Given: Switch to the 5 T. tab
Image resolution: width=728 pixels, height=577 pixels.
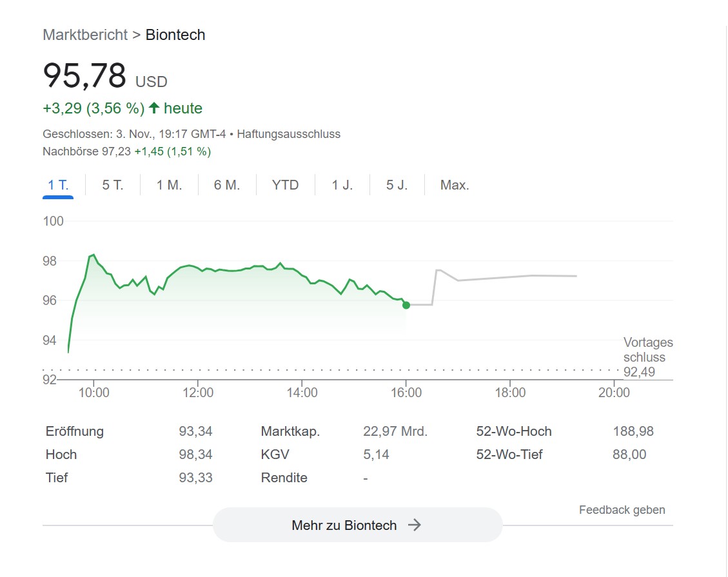Looking at the screenshot, I should pos(113,185).
